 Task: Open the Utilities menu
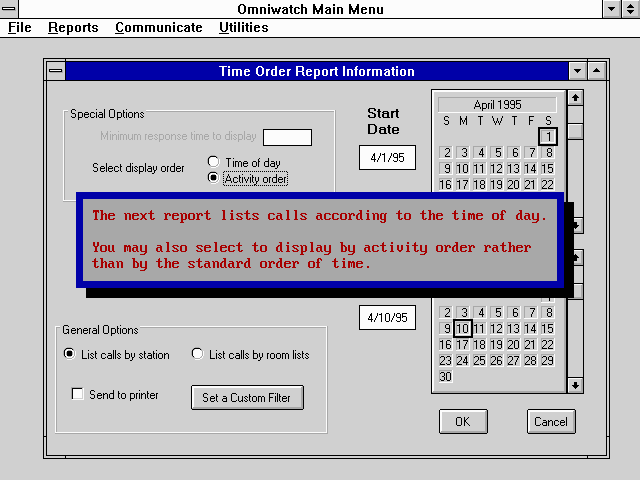(243, 28)
